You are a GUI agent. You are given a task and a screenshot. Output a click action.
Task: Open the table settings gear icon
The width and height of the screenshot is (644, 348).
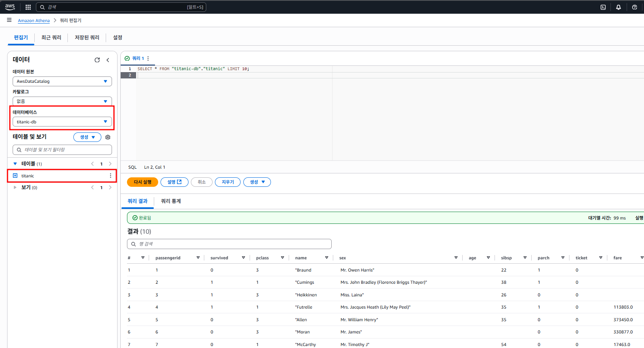point(108,137)
